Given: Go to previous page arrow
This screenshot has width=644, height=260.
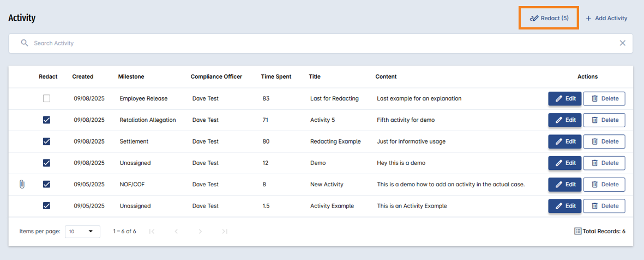Looking at the screenshot, I should (176, 231).
